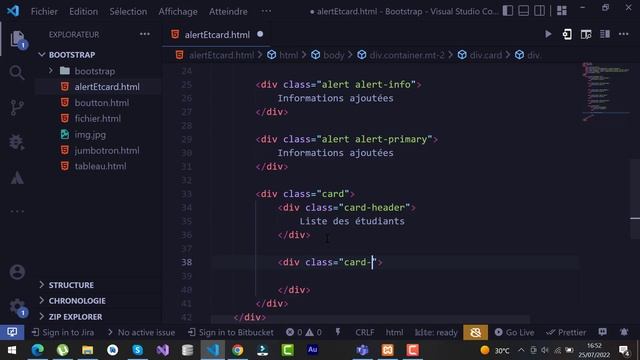
Task: Open the Atteindre menu
Action: (x=228, y=11)
